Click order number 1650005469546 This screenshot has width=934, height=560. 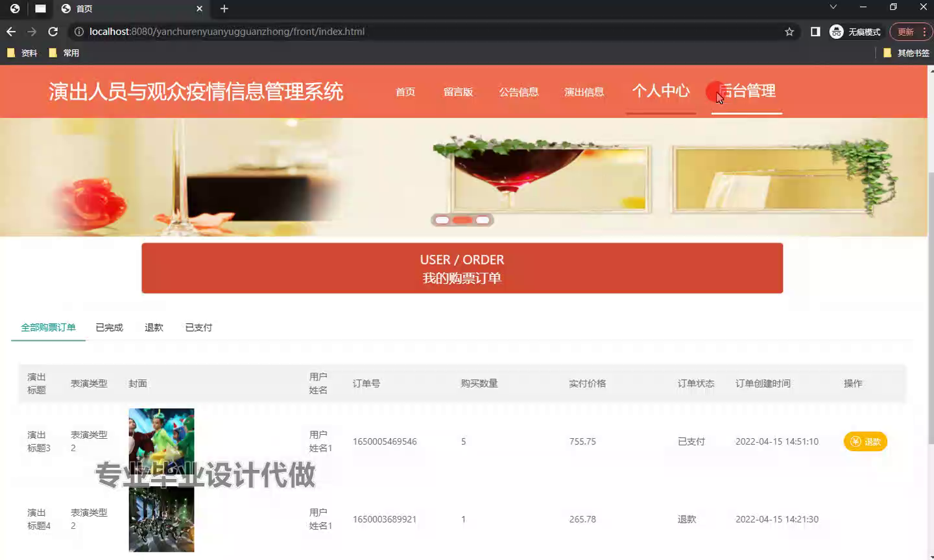[x=385, y=441]
